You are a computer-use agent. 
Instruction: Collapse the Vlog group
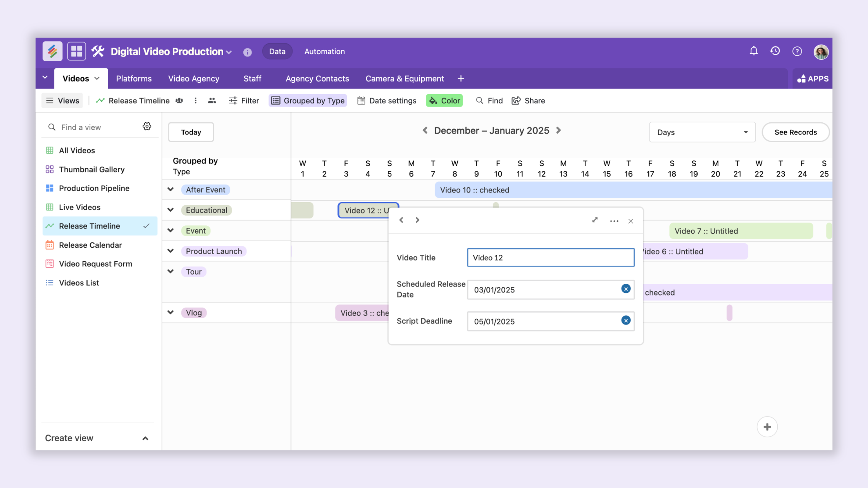pos(170,312)
